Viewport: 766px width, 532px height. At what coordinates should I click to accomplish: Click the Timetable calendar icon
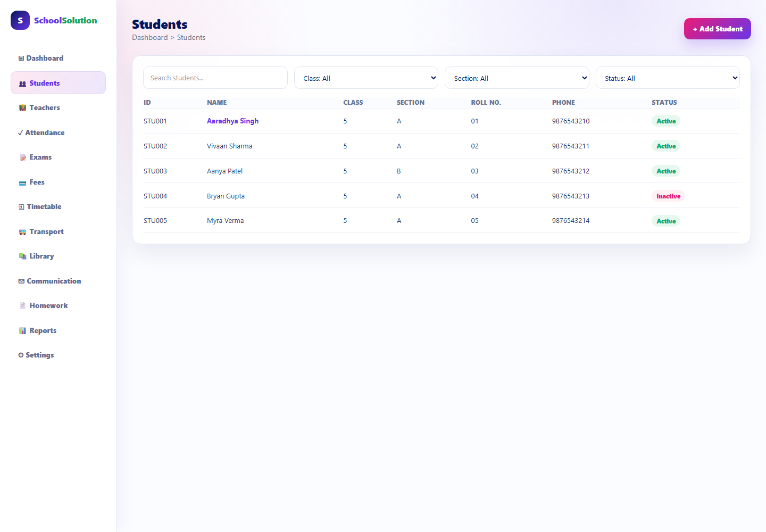21,207
